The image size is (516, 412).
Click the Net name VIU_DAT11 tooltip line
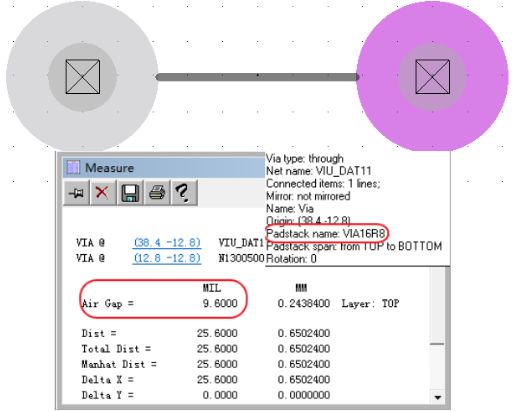(319, 171)
